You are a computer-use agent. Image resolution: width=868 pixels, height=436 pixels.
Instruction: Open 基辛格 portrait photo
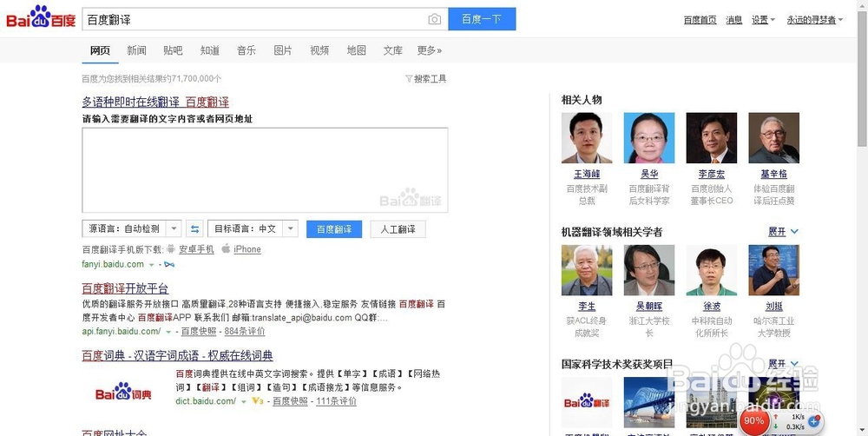(x=774, y=137)
